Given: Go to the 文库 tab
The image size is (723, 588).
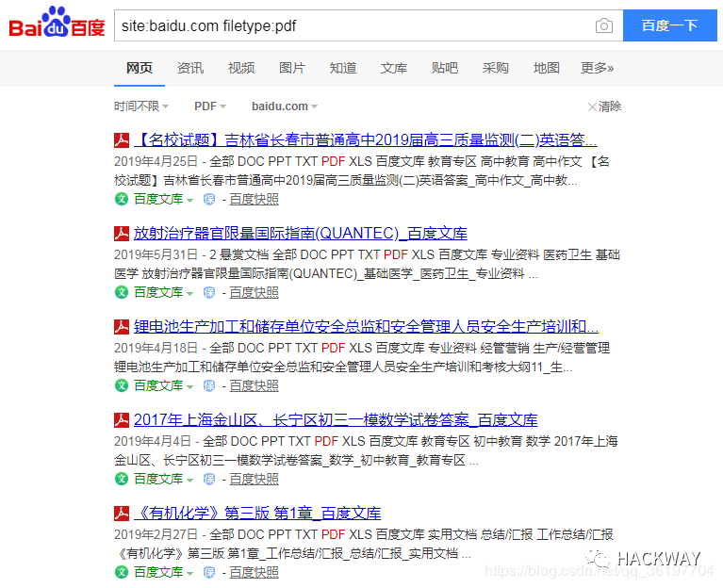Looking at the screenshot, I should [x=394, y=68].
